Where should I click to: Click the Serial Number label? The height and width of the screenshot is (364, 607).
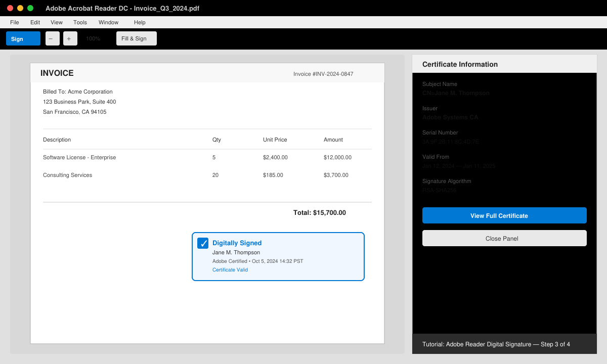tap(440, 132)
